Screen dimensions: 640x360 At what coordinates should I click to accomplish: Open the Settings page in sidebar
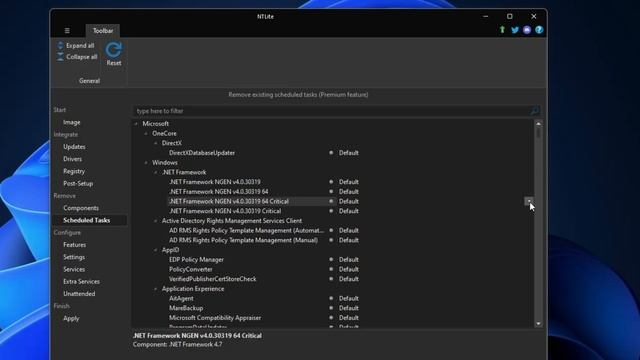click(74, 257)
